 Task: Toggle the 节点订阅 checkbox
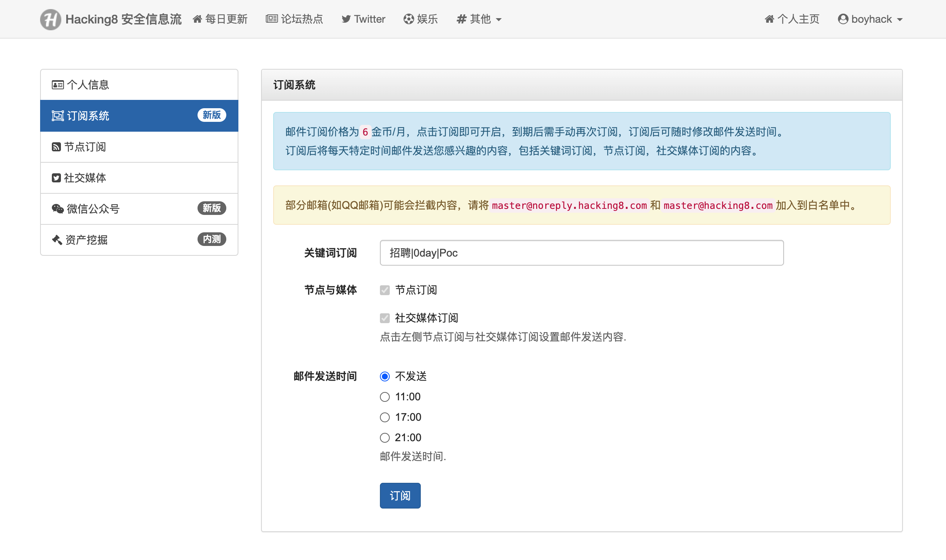pyautogui.click(x=384, y=290)
